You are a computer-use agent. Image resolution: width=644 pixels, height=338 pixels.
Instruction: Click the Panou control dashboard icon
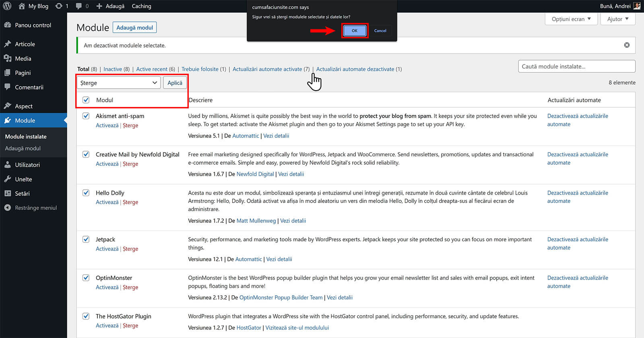[7, 25]
